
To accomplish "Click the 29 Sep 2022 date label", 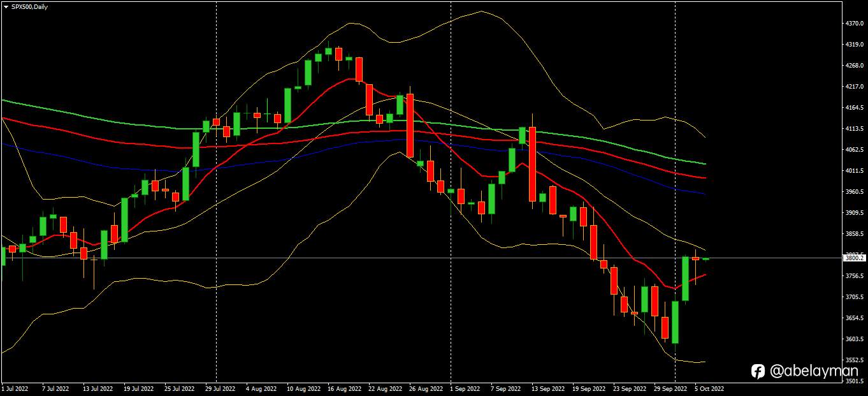I will pyautogui.click(x=672, y=388).
